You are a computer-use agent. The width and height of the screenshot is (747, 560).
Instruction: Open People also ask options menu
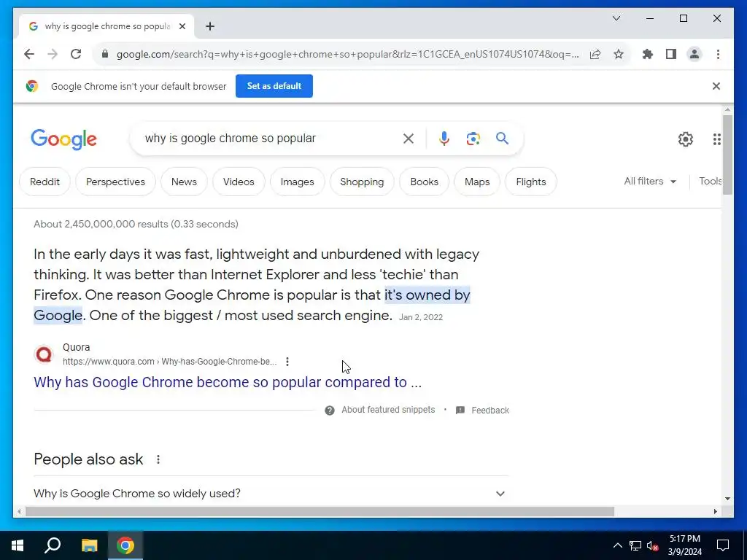point(158,459)
